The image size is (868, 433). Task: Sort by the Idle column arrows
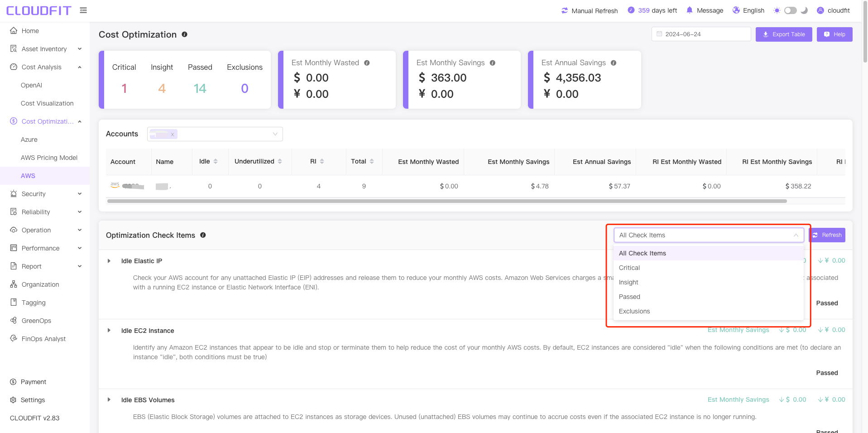(216, 161)
